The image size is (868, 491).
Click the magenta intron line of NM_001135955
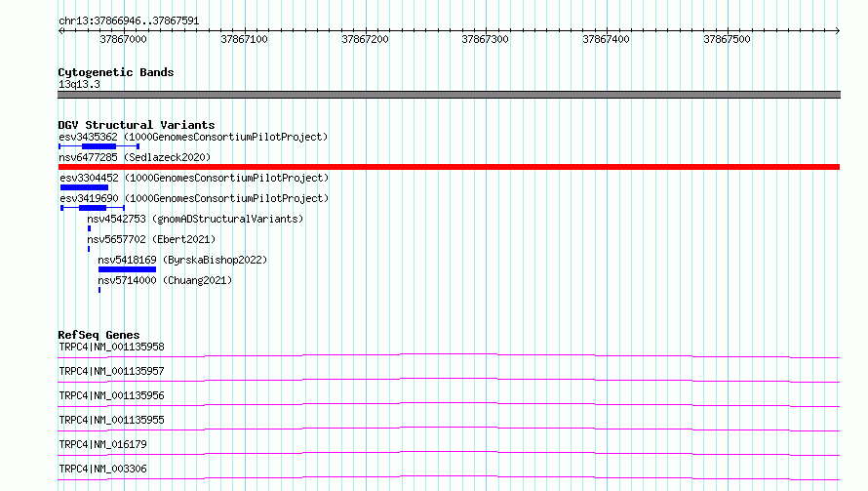(449, 428)
